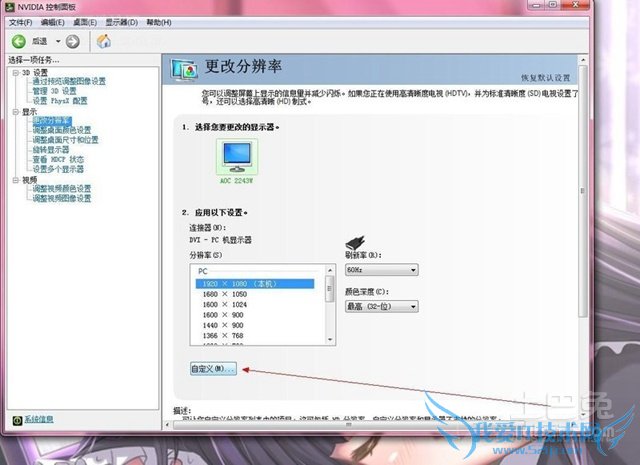The width and height of the screenshot is (640, 465).
Task: Click resolution list scroll-up arrow
Action: tap(330, 270)
